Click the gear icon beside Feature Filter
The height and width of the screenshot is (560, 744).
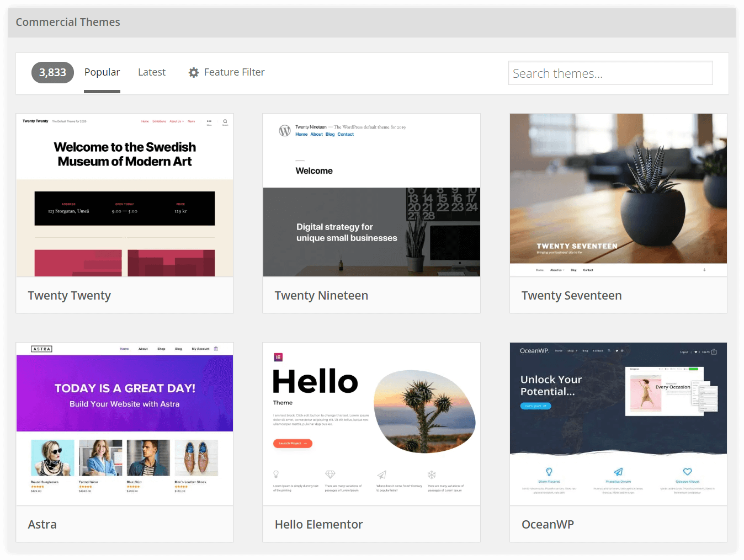coord(194,72)
